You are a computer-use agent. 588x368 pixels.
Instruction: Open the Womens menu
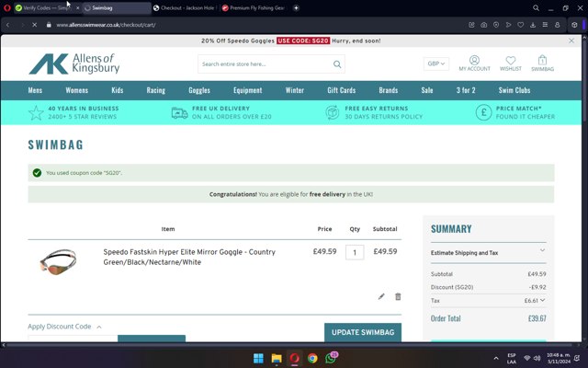76,90
